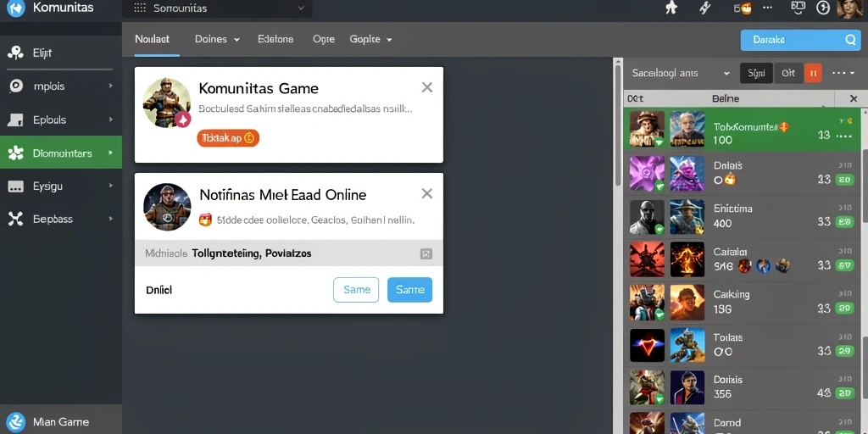The width and height of the screenshot is (868, 434).
Task: Close the Komunitas Game card
Action: click(x=427, y=87)
